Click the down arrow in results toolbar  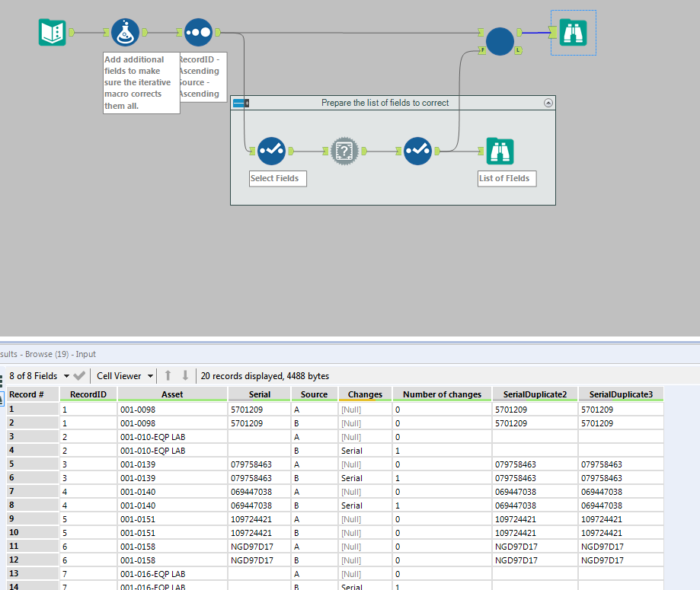click(x=184, y=375)
